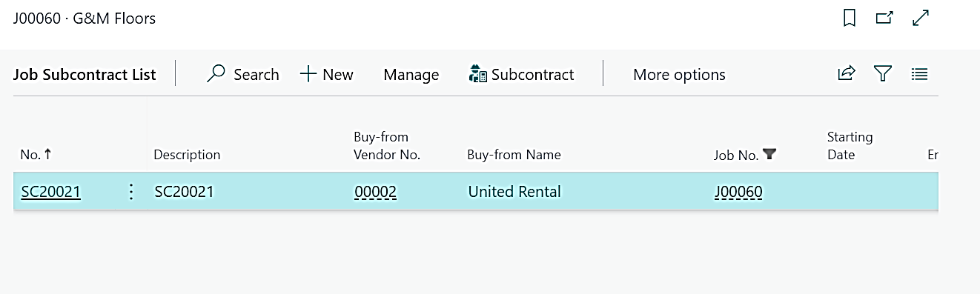Click the Search magnifier icon
Screen dimensions: 980x294
(x=216, y=73)
